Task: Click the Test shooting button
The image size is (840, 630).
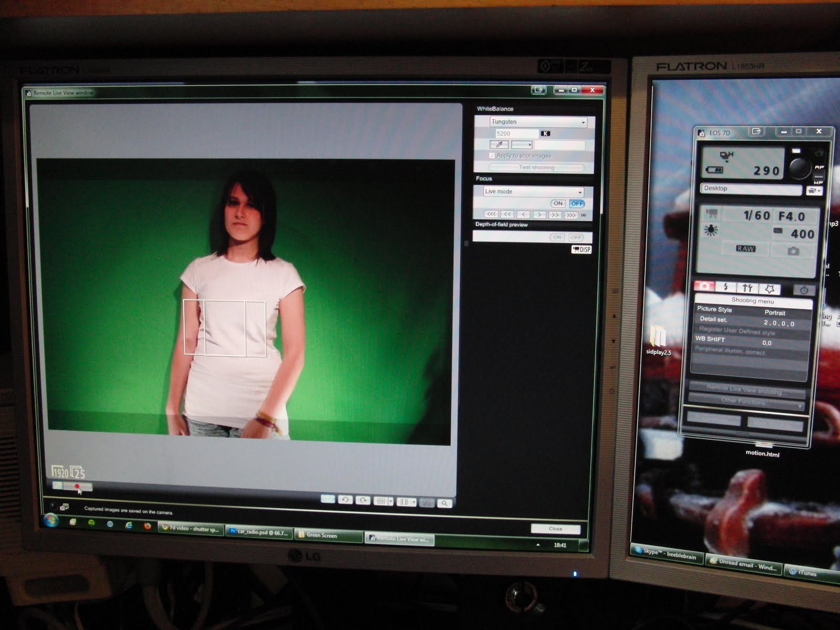Action: coord(537,167)
